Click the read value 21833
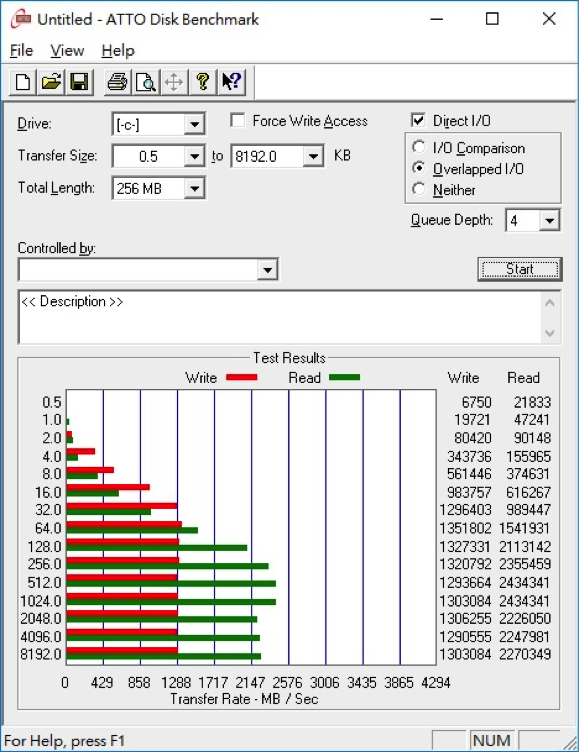This screenshot has height=753, width=579. [532, 402]
